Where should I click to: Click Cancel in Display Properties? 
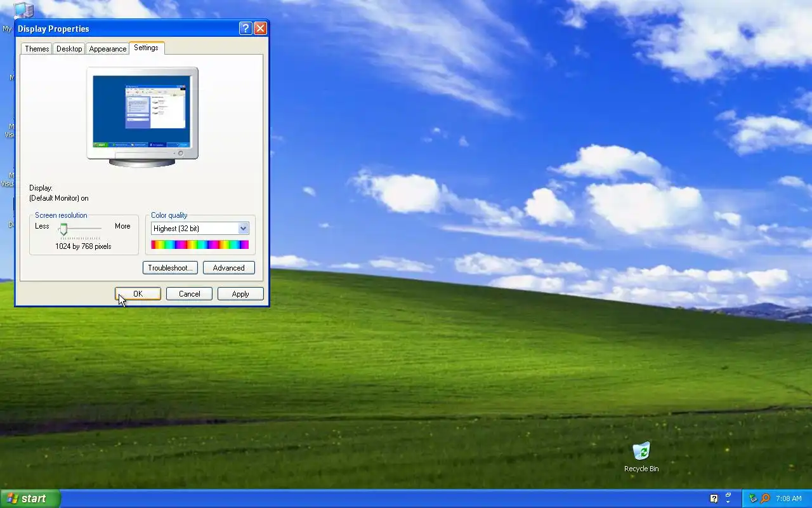[x=189, y=294]
